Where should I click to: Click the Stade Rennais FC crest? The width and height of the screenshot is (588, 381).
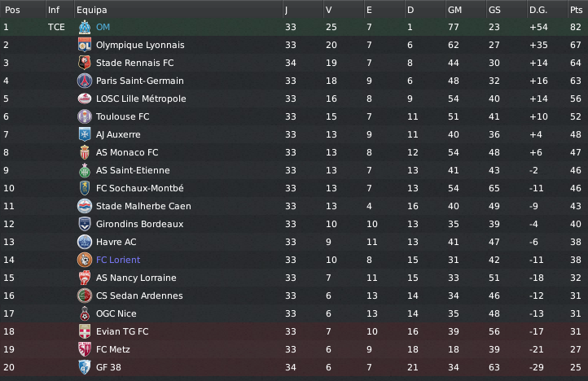pos(84,63)
